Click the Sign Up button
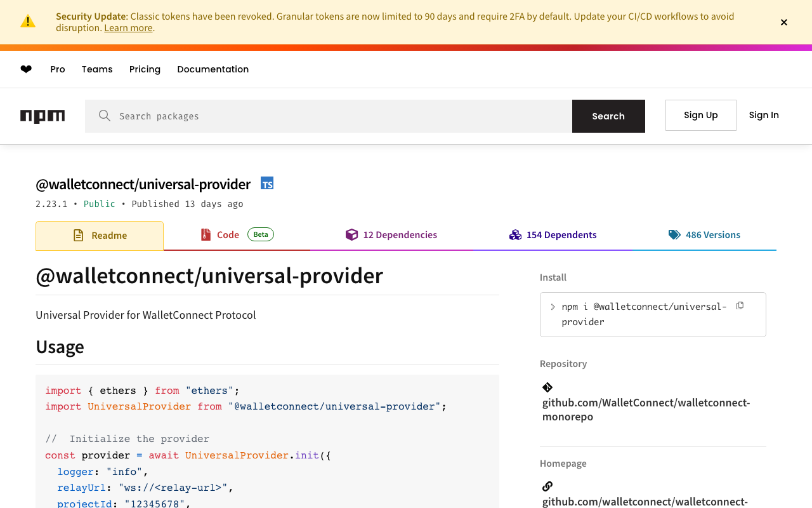812x508 pixels. point(701,115)
